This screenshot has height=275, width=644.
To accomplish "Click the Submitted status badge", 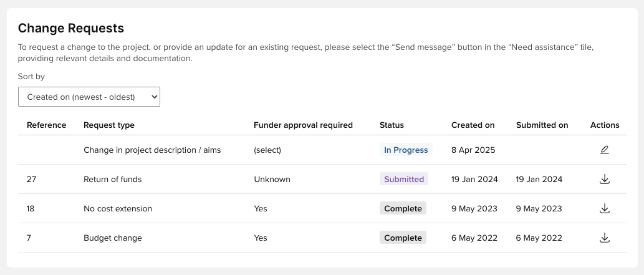I will point(404,180).
